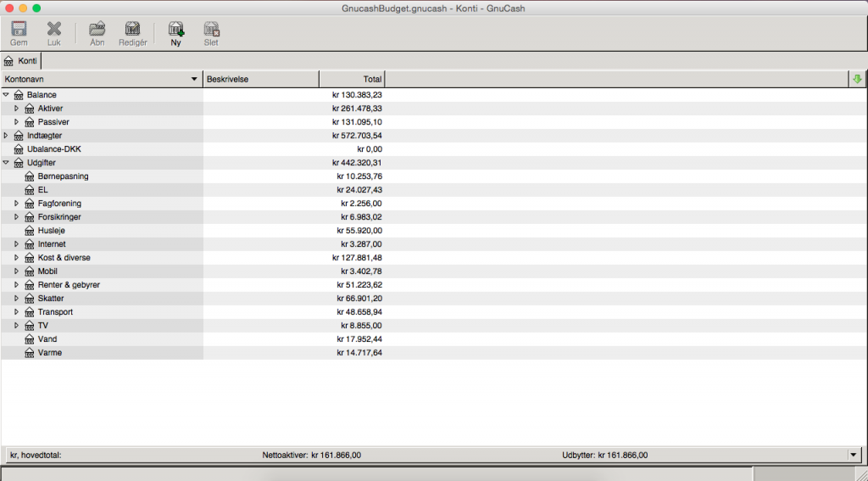Viewport: 868px width, 481px height.
Task: Expand the Mobil account
Action: pos(17,271)
